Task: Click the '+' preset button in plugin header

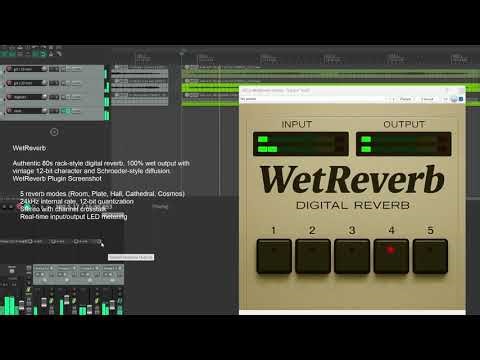Action: (393, 99)
